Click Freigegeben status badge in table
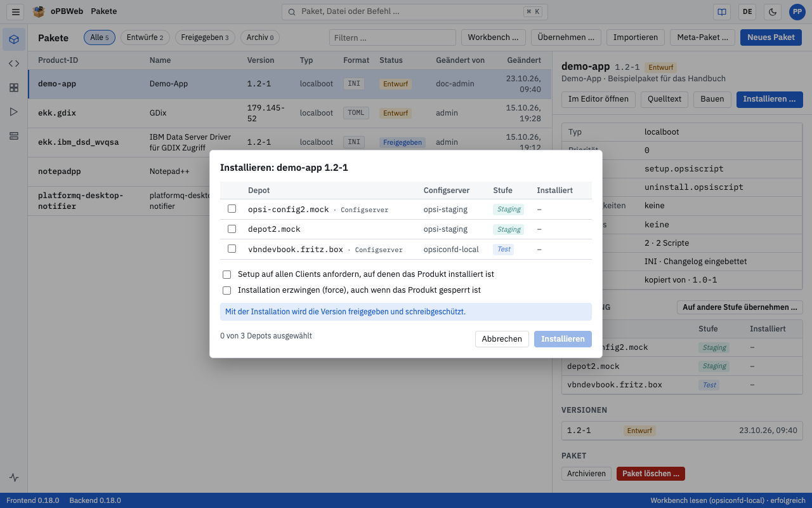The height and width of the screenshot is (508, 812). [x=402, y=142]
